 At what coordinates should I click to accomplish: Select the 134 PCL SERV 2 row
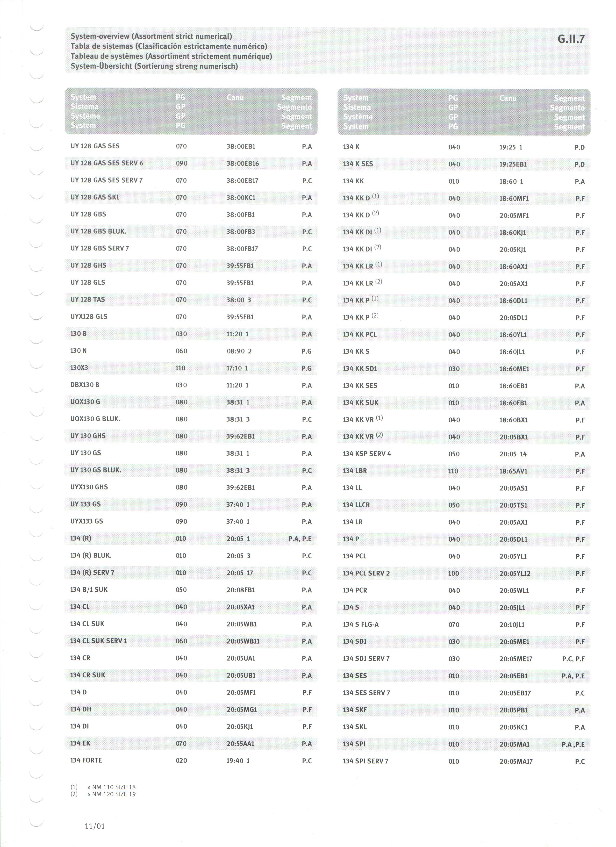464,573
